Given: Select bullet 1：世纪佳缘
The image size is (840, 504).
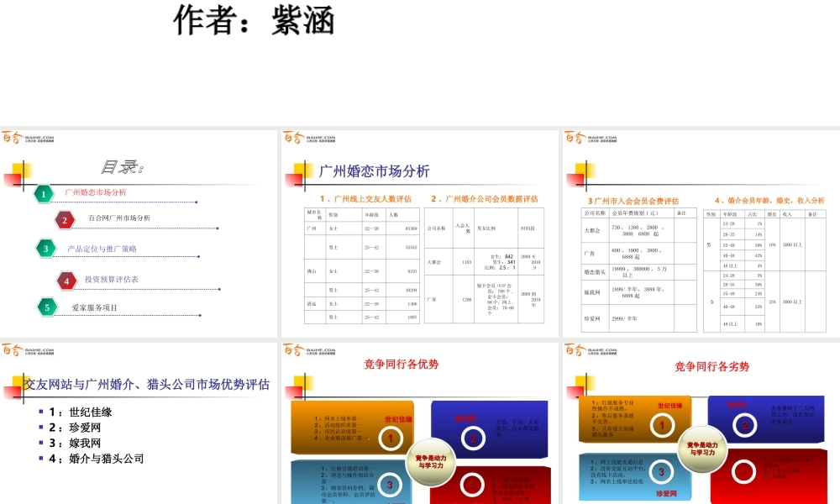Looking at the screenshot, I should [x=81, y=412].
